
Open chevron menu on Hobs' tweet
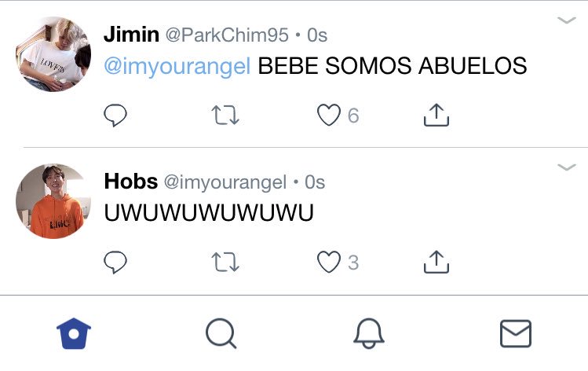566,167
